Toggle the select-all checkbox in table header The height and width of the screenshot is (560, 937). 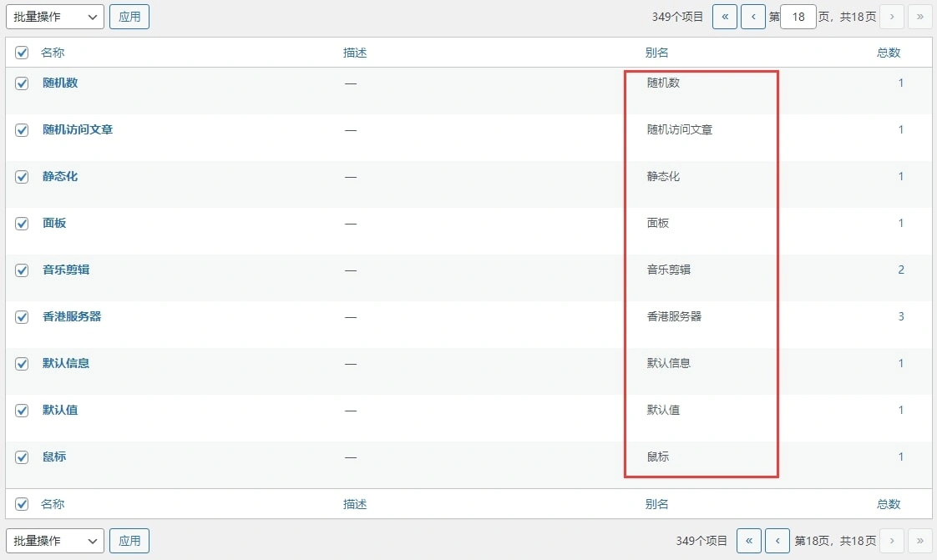[x=22, y=53]
